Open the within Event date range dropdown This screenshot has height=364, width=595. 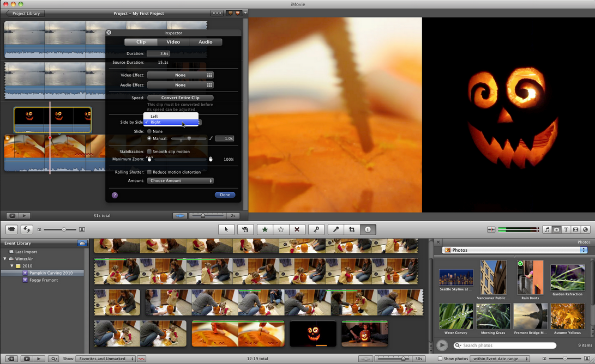pos(500,359)
